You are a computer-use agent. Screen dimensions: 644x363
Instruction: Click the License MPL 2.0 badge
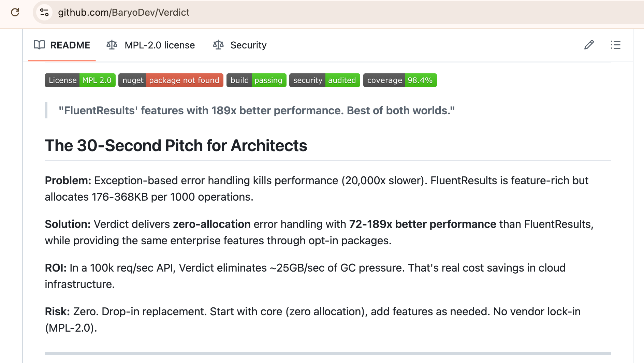click(x=80, y=80)
